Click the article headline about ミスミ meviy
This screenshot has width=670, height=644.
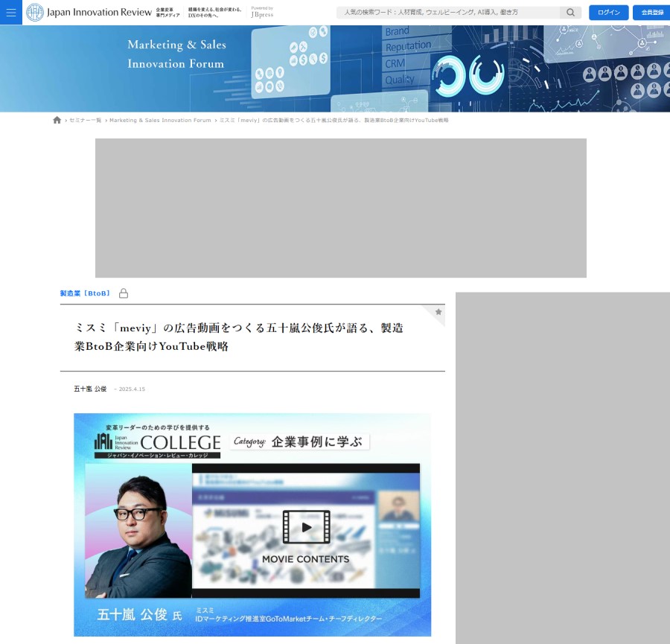click(x=239, y=337)
